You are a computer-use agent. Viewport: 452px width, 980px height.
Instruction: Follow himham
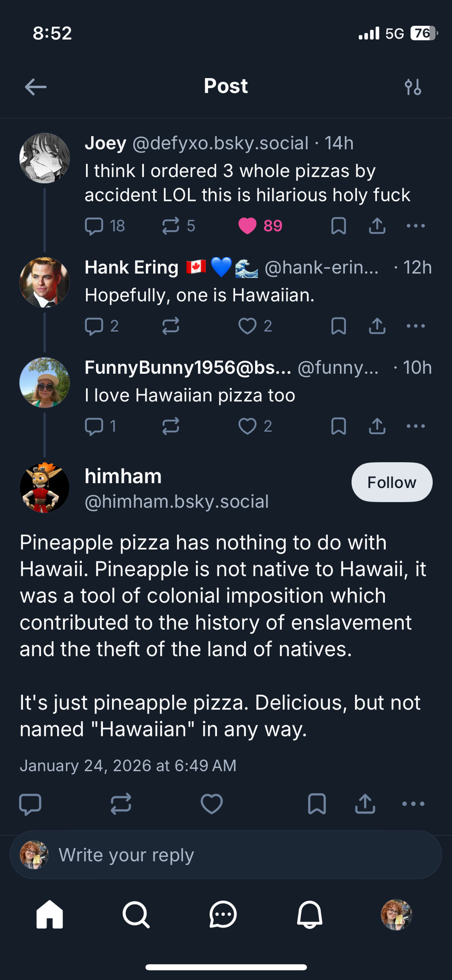pos(392,482)
